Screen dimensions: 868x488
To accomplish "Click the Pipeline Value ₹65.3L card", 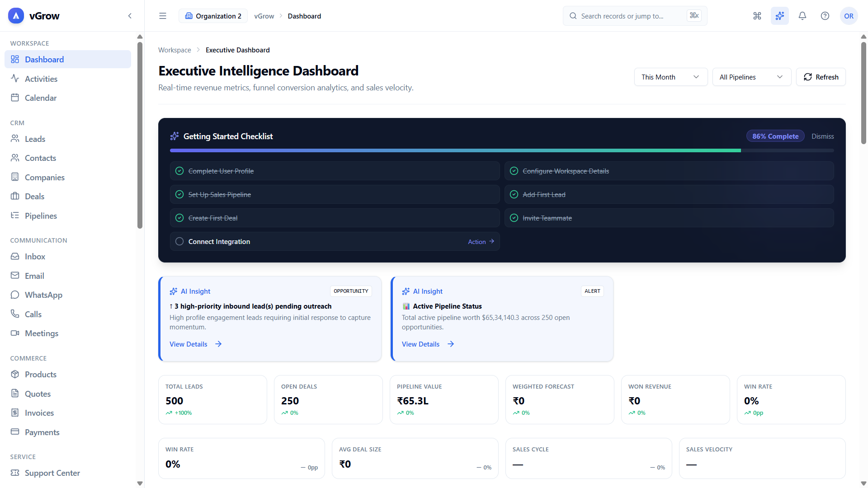I will point(444,399).
